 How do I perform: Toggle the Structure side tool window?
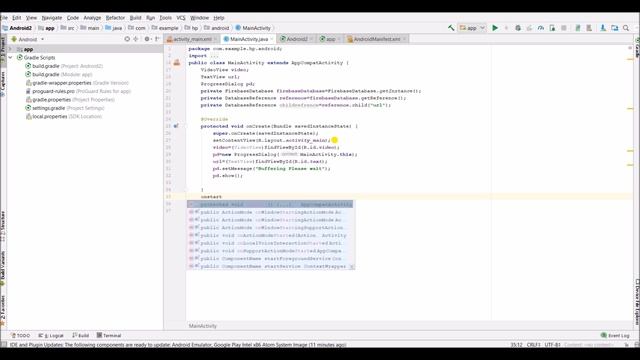pos(2,225)
